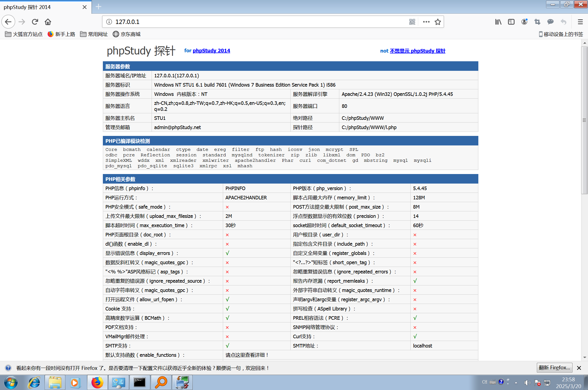Click the browser back arrow button
This screenshot has width=588, height=390.
click(x=8, y=22)
